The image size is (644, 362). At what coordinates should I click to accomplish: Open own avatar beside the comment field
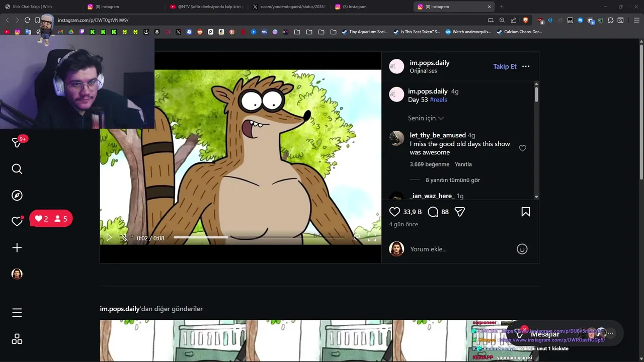click(396, 249)
